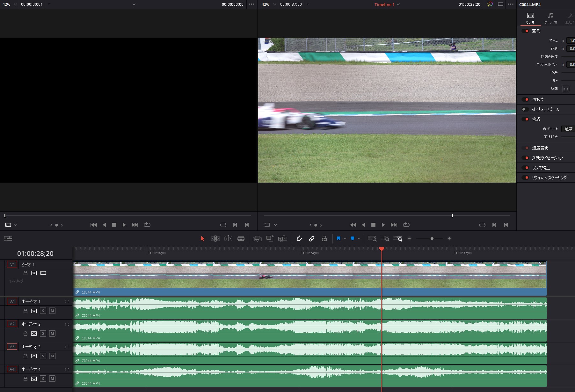Activate the Blade edit mode tool
The width and height of the screenshot is (575, 392).
coord(241,239)
